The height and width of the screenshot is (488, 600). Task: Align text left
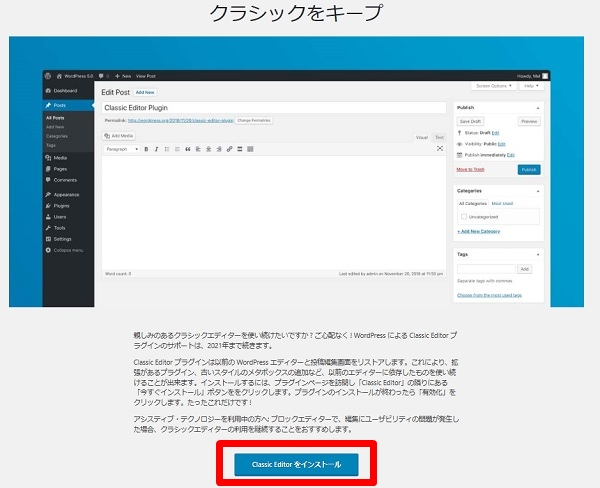pos(198,149)
